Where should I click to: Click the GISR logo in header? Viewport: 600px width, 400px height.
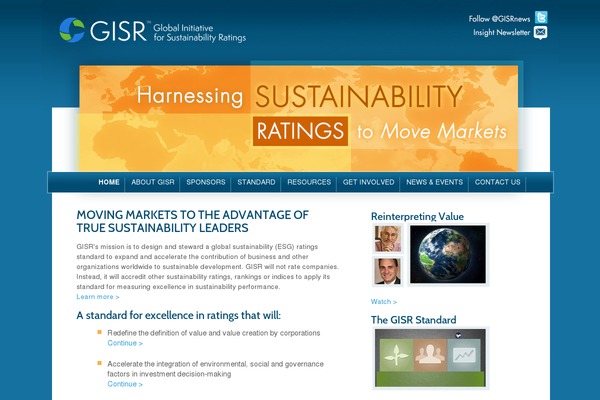(x=103, y=30)
